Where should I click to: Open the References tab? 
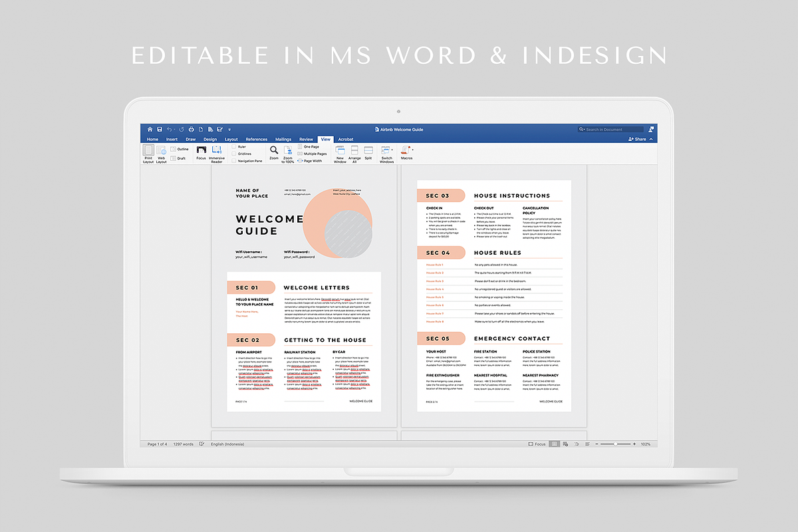tap(257, 140)
